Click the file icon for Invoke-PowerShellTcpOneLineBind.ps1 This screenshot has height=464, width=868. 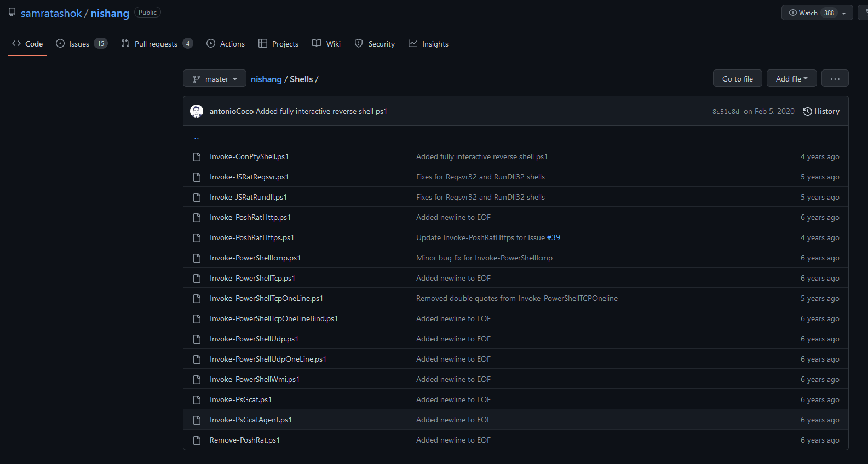click(197, 319)
